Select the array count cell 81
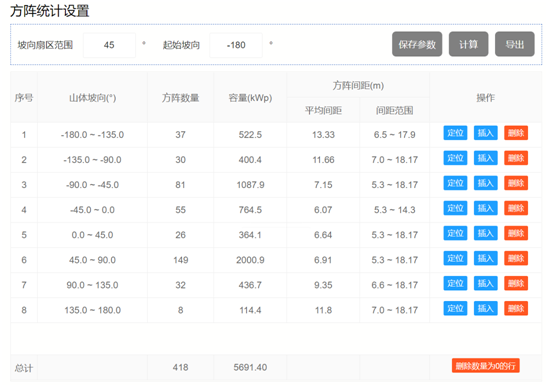The width and height of the screenshot is (548, 387). (x=180, y=185)
